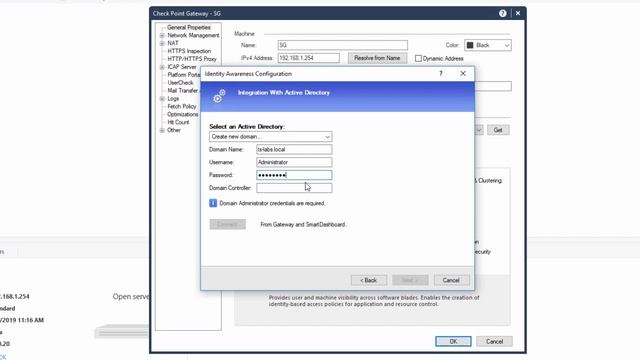This screenshot has width=640, height=360.
Task: Click the IPv4 Address input field
Action: tap(309, 58)
